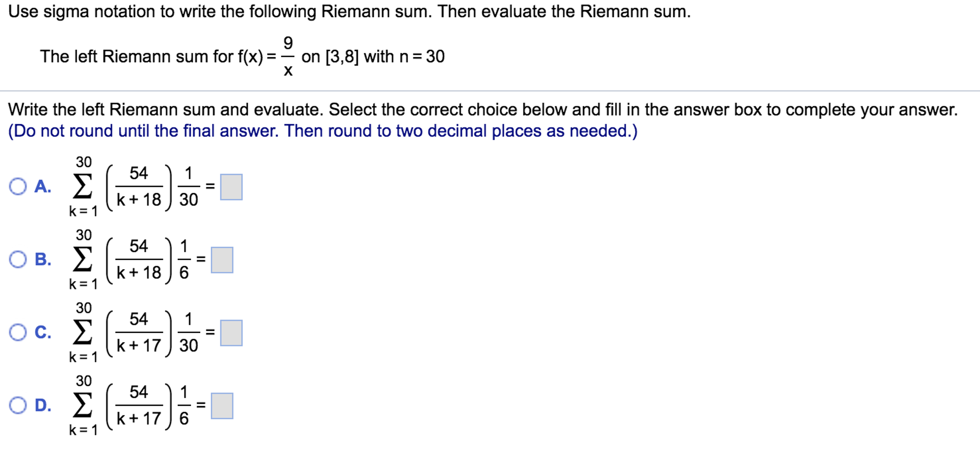Choose option C radio button
Image resolution: width=980 pixels, height=459 pixels.
click(18, 332)
